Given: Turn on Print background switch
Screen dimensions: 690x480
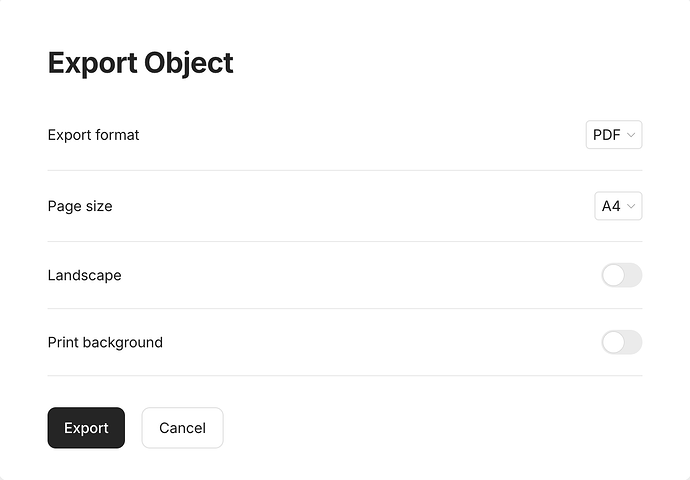Looking at the screenshot, I should click(622, 342).
